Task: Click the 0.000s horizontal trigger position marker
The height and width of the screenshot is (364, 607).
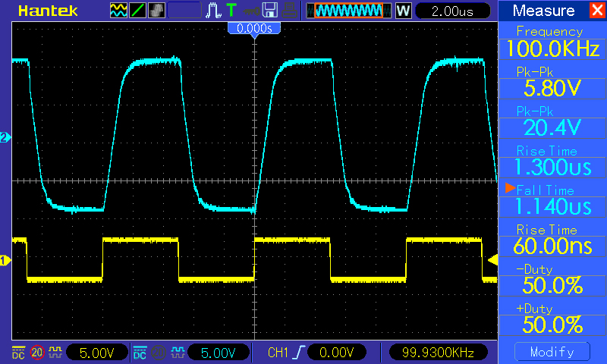Action: 254,29
